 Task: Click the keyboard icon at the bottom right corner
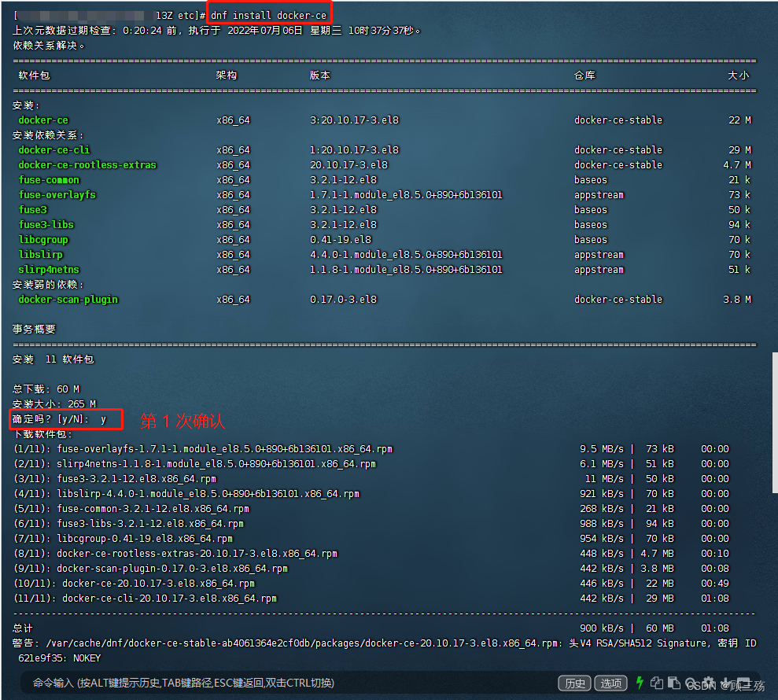pos(745,683)
